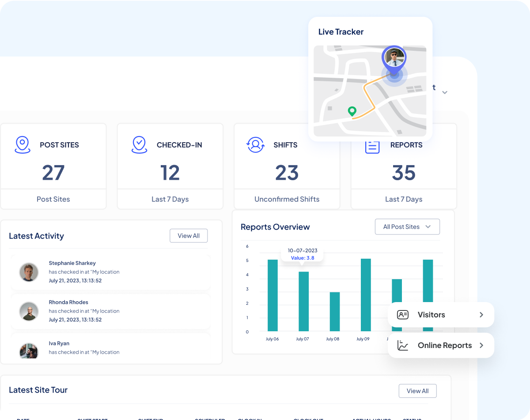Viewport: 530px width, 420px height.
Task: Open the collapsed dropdown in the top-right header
Action: [445, 92]
